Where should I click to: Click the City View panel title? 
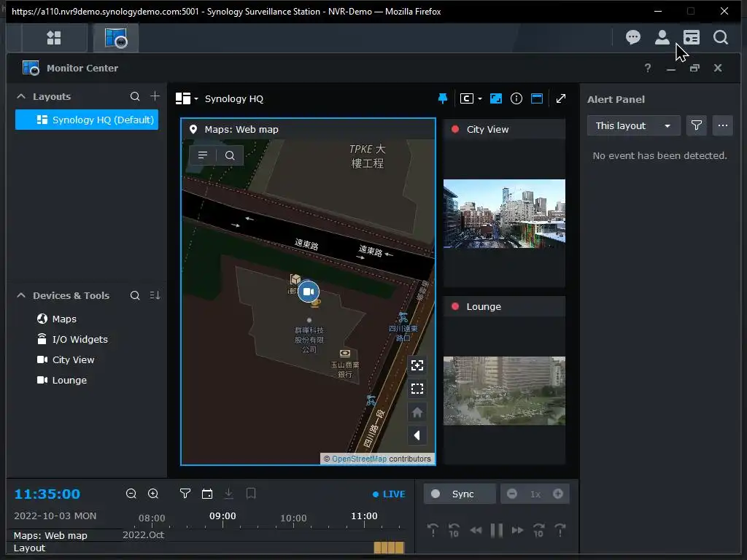point(487,129)
